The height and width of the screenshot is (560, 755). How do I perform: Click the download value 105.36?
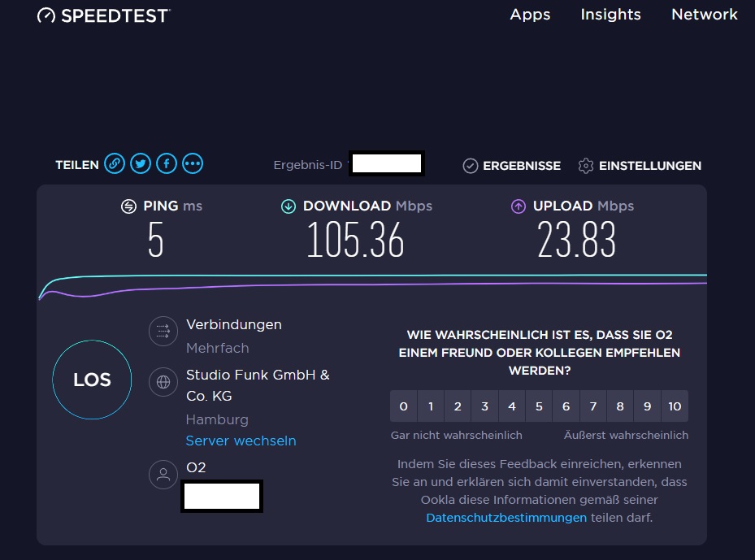point(355,239)
